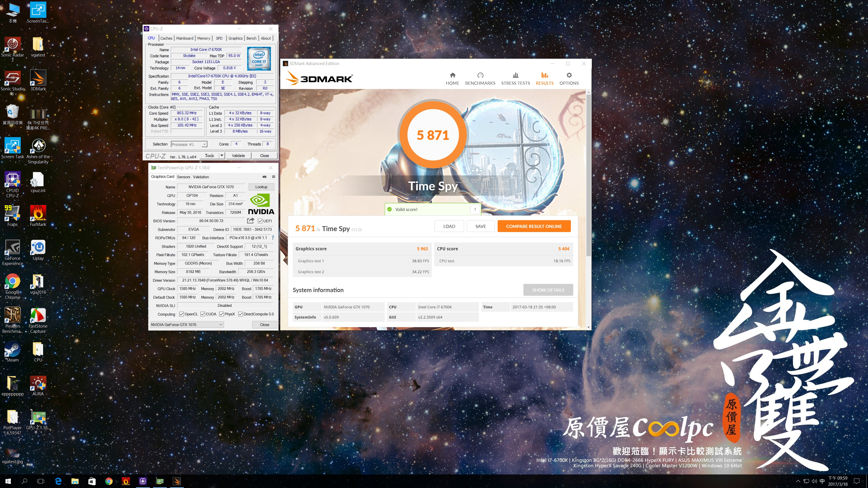Open the Action Center notification icon

click(857, 481)
